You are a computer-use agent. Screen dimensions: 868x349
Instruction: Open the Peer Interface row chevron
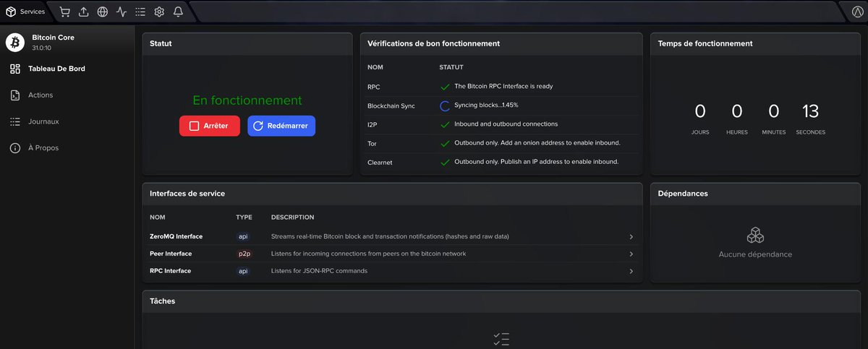631,254
